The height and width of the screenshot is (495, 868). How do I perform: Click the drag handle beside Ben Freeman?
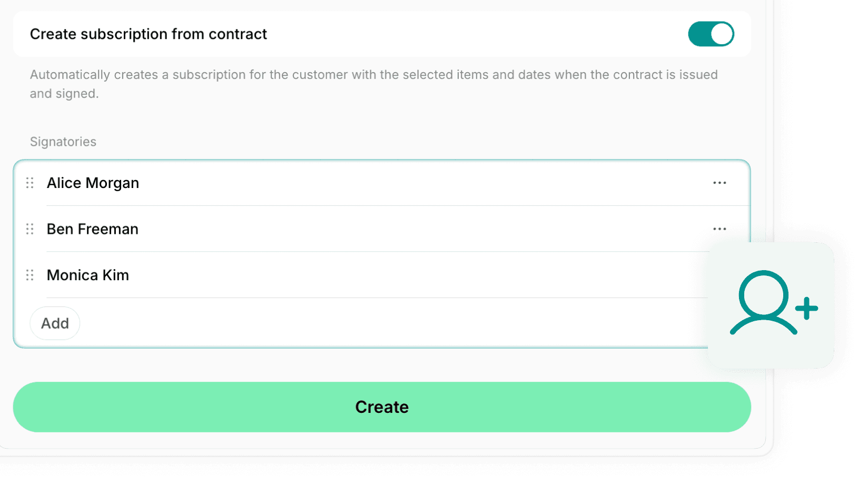[x=30, y=229]
